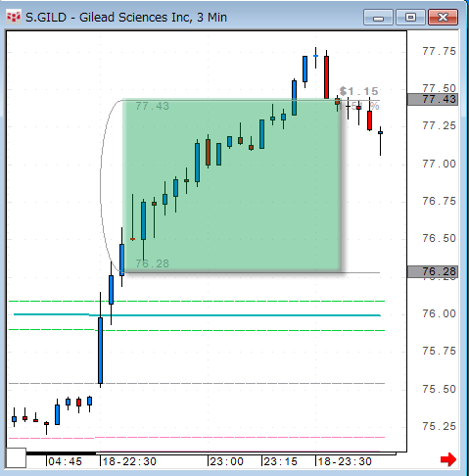This screenshot has height=476, width=469.
Task: Click the 23:15 time axis label
Action: [x=280, y=461]
